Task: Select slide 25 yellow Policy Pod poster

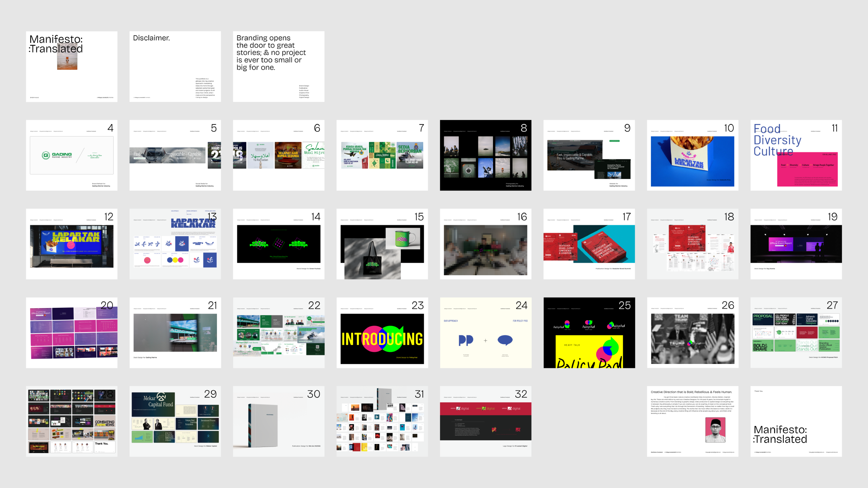Action: pos(589,333)
